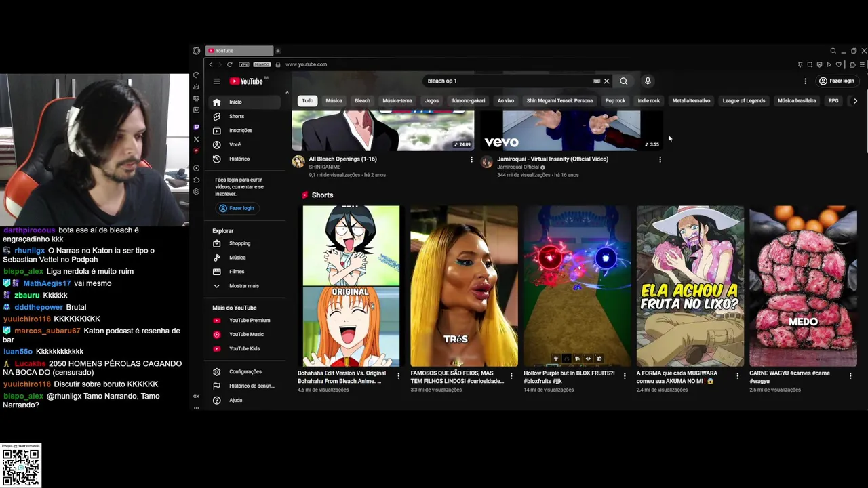The width and height of the screenshot is (868, 488).
Task: Click the www.youtube.com address bar
Action: (x=307, y=64)
